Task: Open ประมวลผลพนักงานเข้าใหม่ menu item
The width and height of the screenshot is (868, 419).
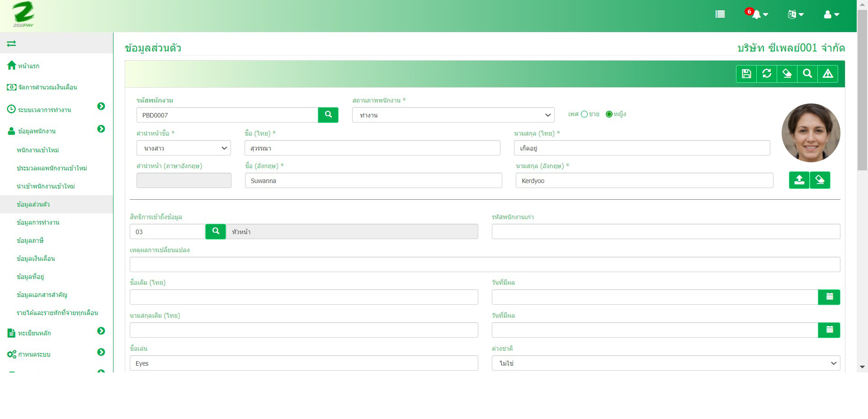Action: [x=52, y=168]
